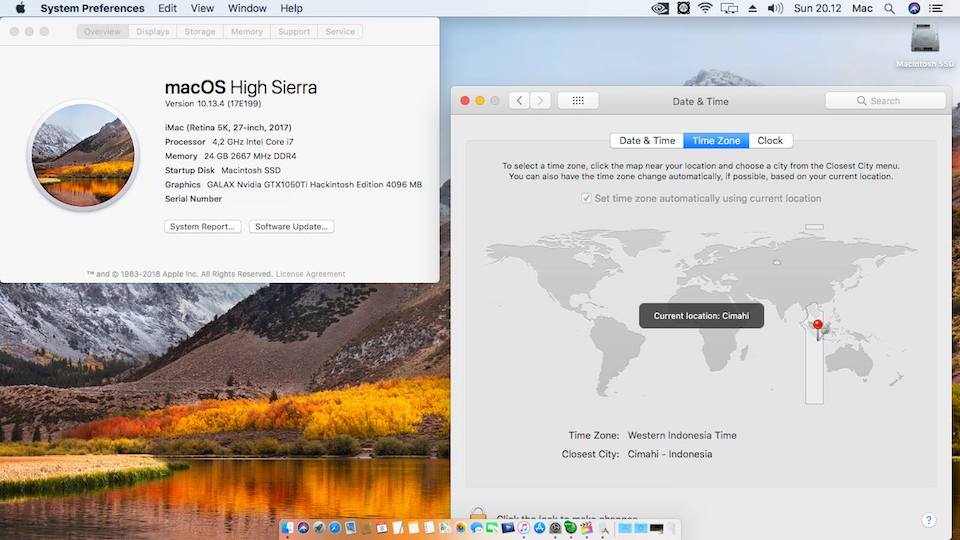The height and width of the screenshot is (540, 960).
Task: Open the Edit menu
Action: (x=167, y=8)
